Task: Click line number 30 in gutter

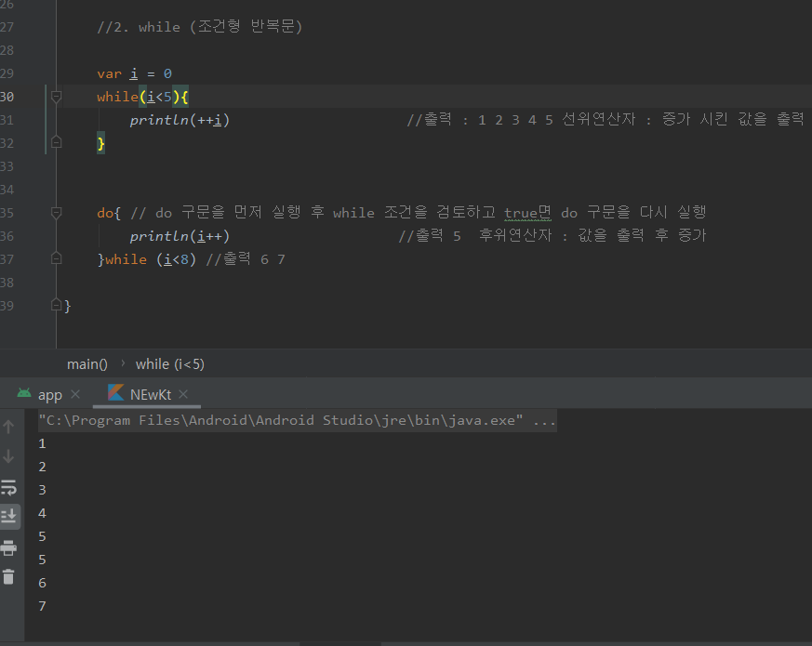Action: tap(7, 97)
